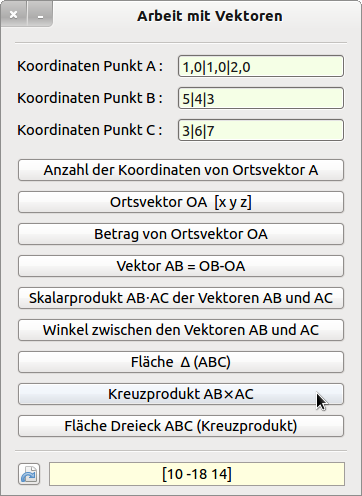
Task: Click the label Koordinaten Punkt A
Action: [x=90, y=66]
